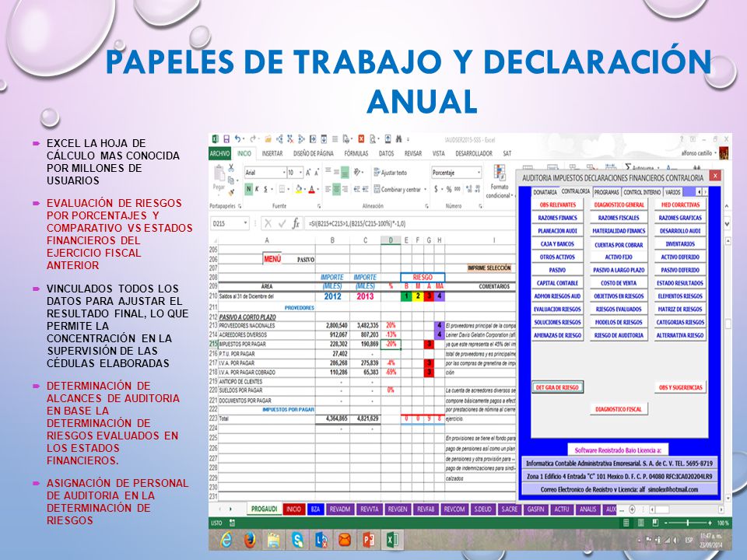Viewport: 747px width, 560px height.
Task: Open the Porcentaje number format dropdown
Action: (x=479, y=173)
